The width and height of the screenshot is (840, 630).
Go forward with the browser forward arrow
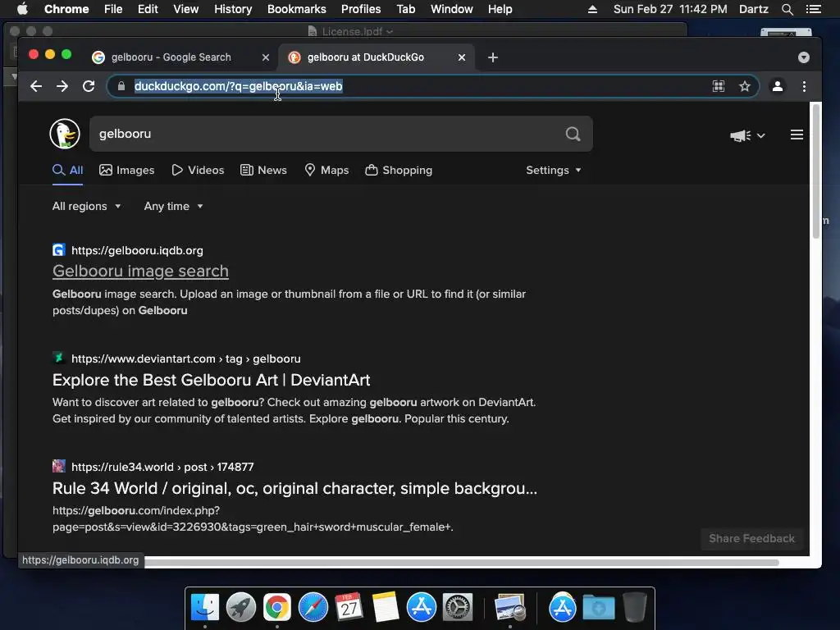(62, 86)
